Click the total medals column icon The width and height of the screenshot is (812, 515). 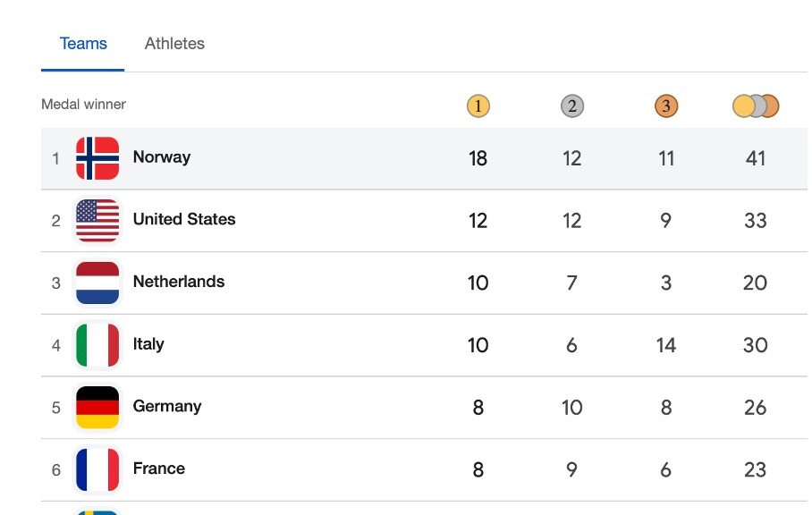point(756,106)
